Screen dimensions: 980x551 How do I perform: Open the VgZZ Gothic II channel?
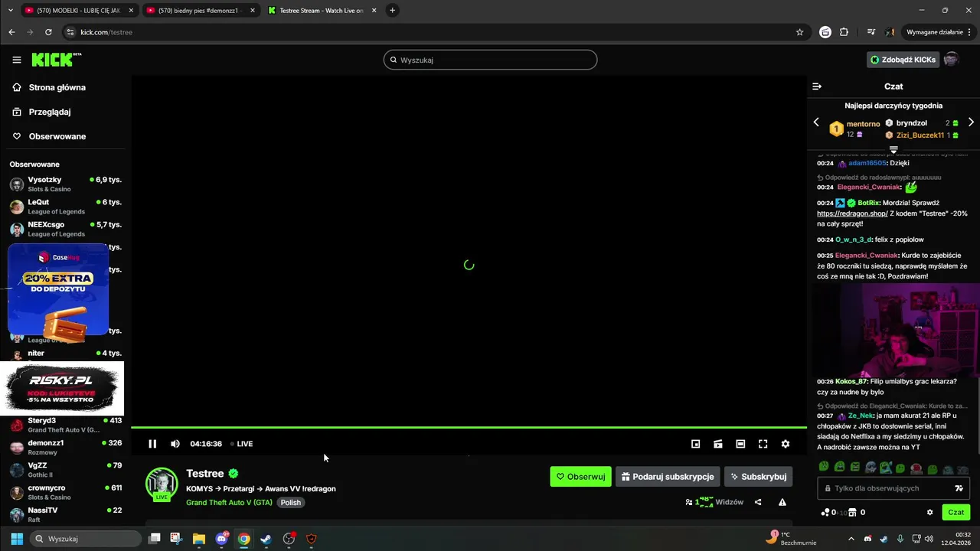click(65, 470)
